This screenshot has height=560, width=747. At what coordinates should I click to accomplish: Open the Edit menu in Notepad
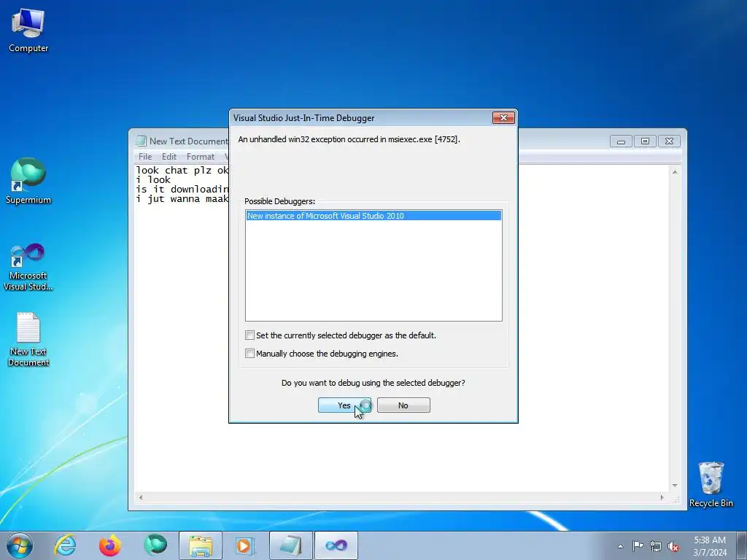click(169, 157)
